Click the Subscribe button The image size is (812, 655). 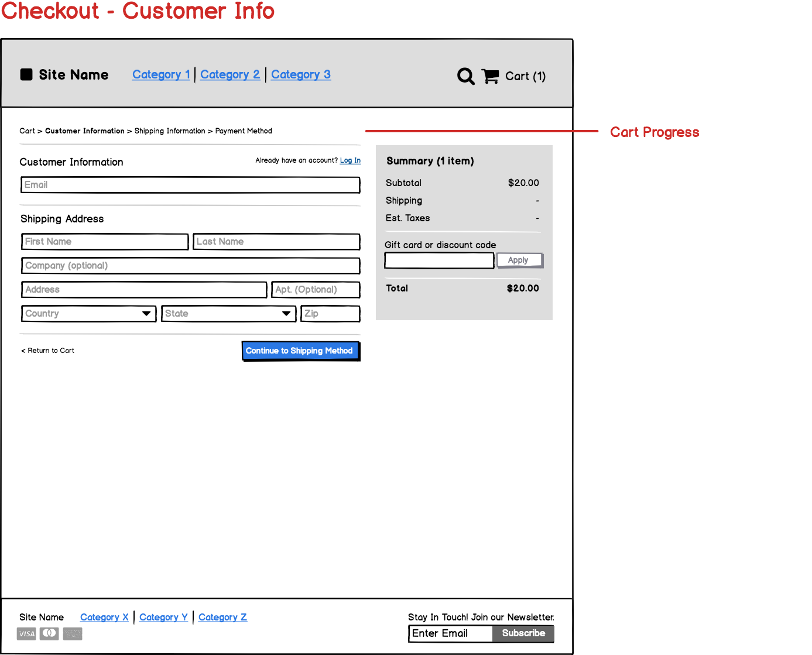click(523, 633)
